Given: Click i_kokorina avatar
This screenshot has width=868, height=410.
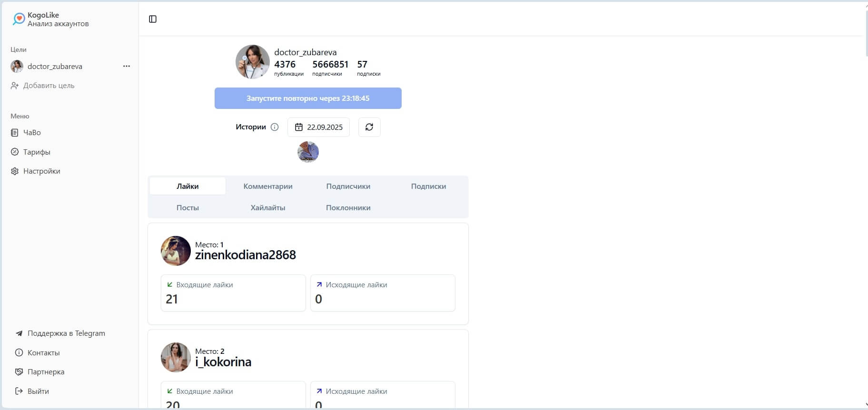Looking at the screenshot, I should (x=176, y=357).
